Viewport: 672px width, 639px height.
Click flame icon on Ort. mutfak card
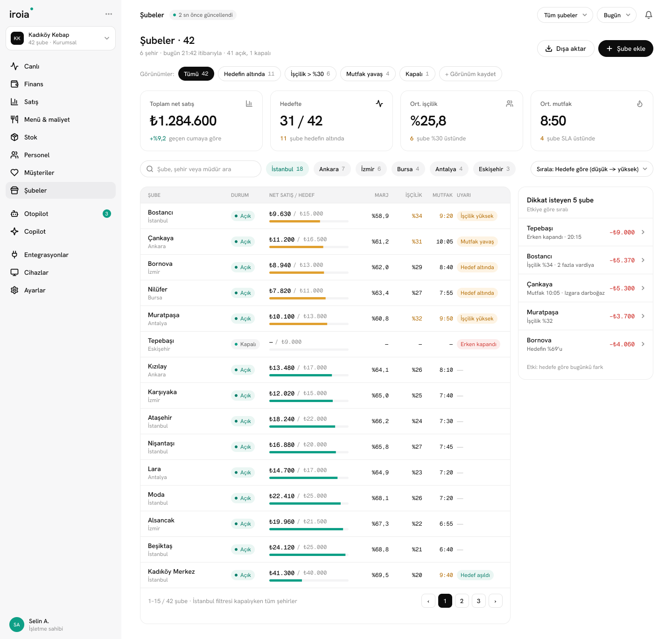coord(640,104)
